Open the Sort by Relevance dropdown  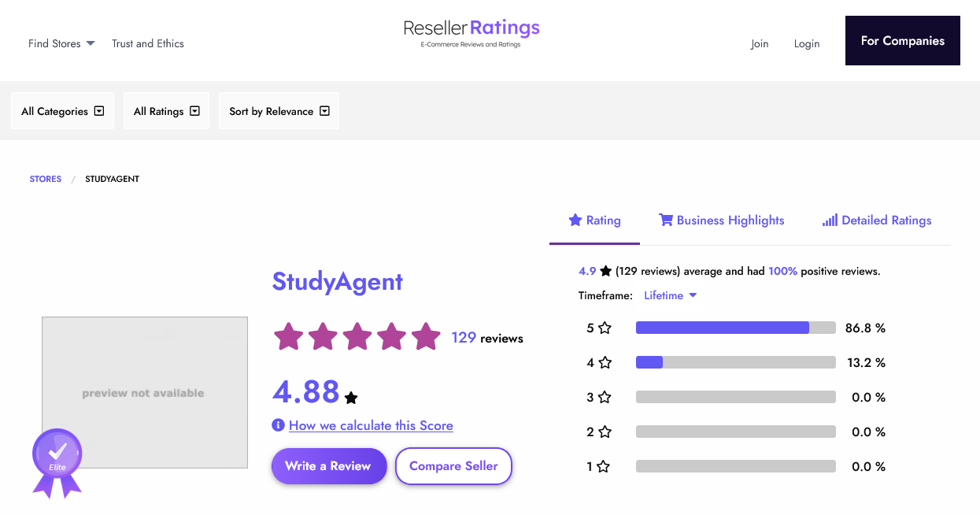click(x=279, y=110)
